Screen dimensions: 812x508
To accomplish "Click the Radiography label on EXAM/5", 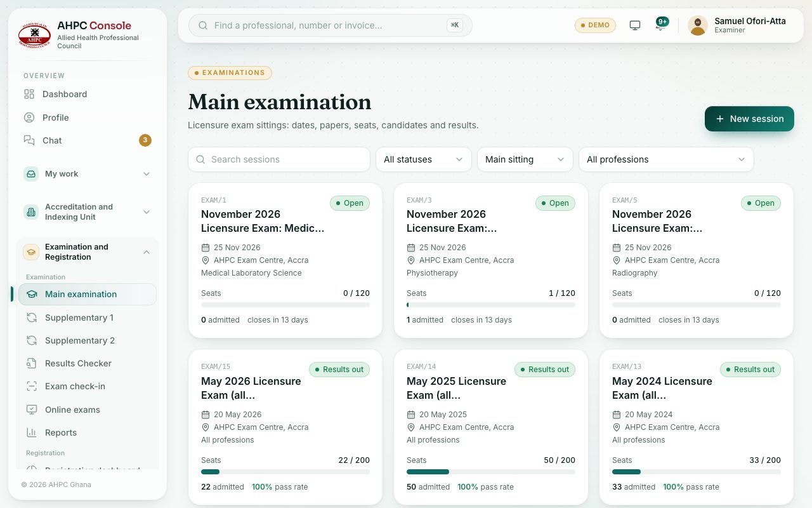I will pyautogui.click(x=635, y=273).
